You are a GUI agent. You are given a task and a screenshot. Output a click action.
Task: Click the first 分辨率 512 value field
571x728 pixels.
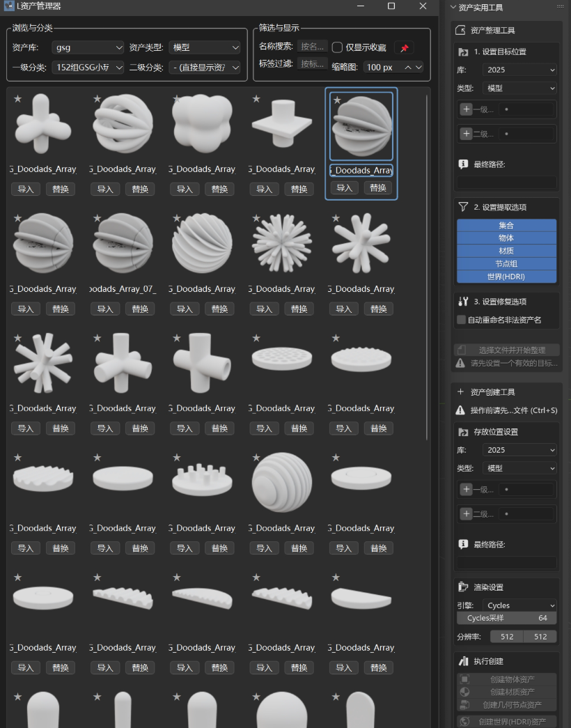(x=507, y=637)
